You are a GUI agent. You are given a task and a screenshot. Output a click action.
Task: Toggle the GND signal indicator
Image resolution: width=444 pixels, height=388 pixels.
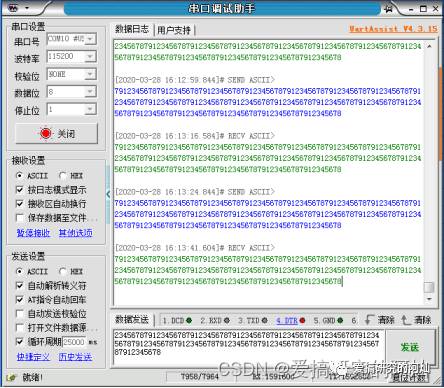(328, 321)
